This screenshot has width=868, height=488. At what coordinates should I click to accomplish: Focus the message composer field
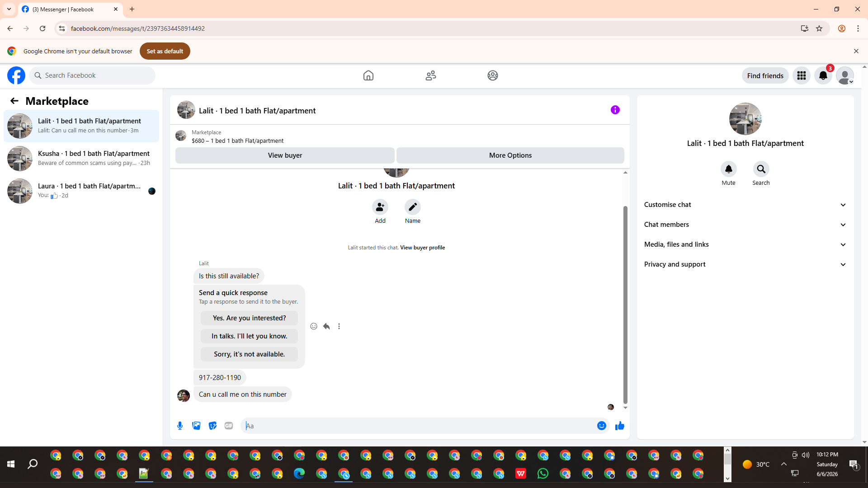tap(420, 426)
